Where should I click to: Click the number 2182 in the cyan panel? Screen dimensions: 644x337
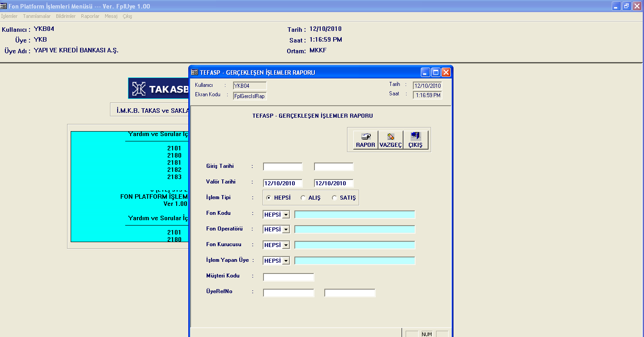click(174, 170)
